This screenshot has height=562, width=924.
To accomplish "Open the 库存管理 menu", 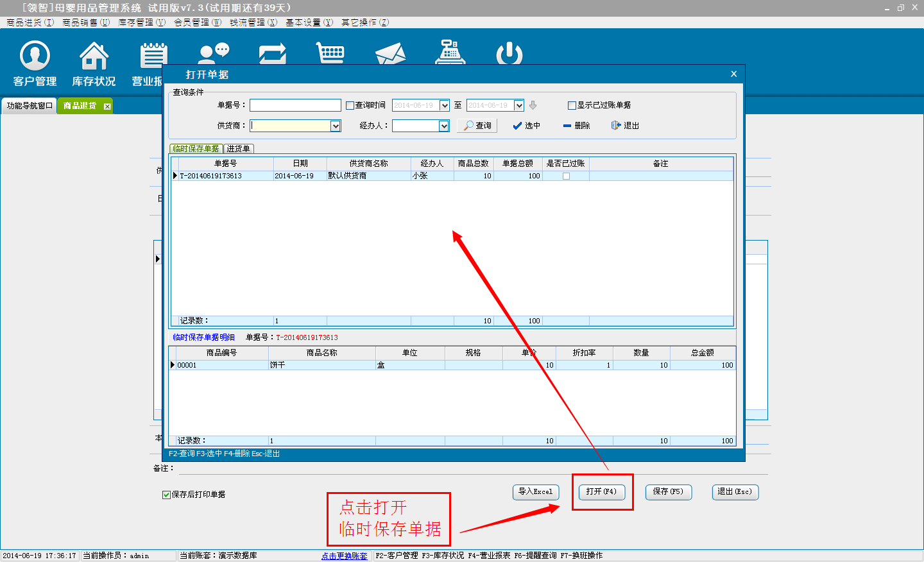I will pyautogui.click(x=141, y=22).
